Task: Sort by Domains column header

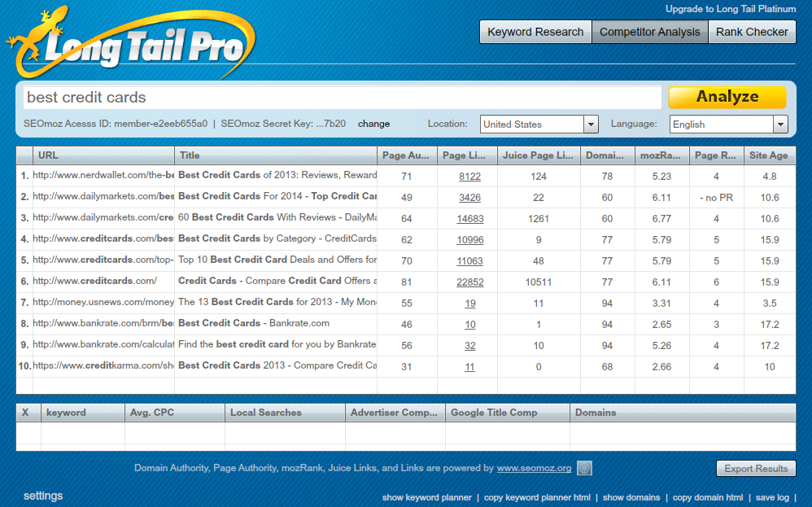Action: click(683, 413)
